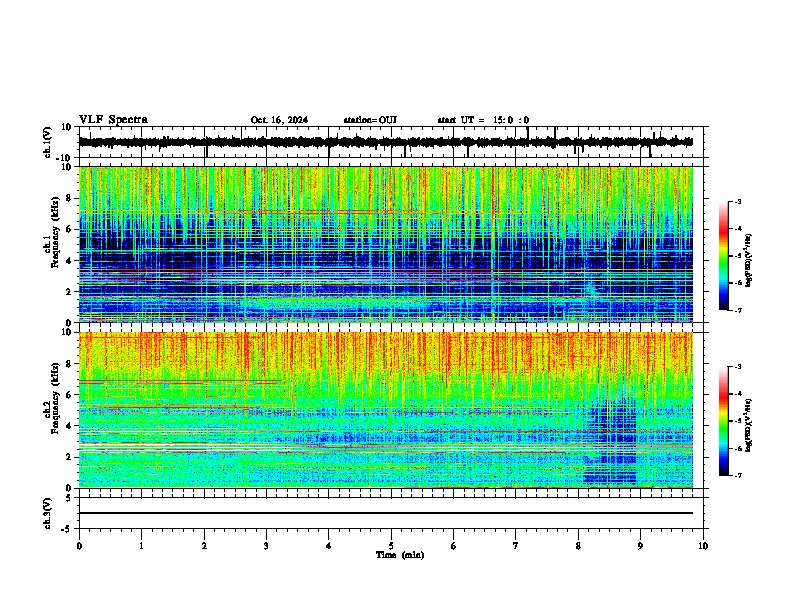Click the '4' kHz tick on ch.1 spectrogram axis
792x612 pixels.
[x=70, y=261]
